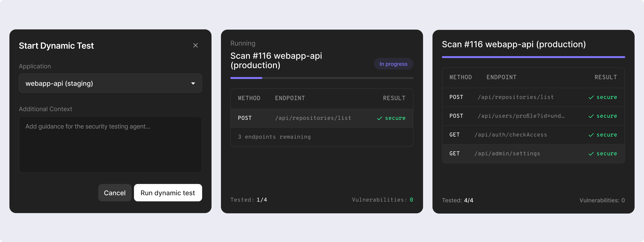
Task: Click the Tested: 4/4 label in completed scan
Action: click(458, 200)
